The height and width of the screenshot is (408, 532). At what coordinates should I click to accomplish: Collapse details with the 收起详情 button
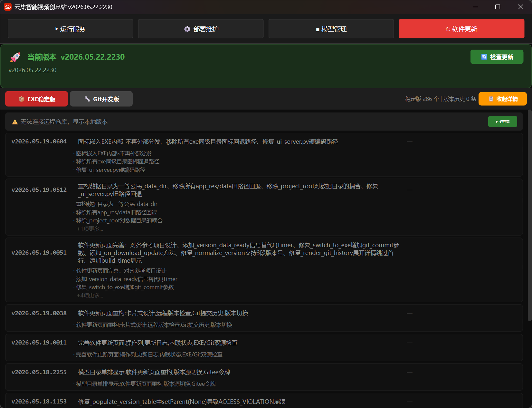(x=502, y=99)
